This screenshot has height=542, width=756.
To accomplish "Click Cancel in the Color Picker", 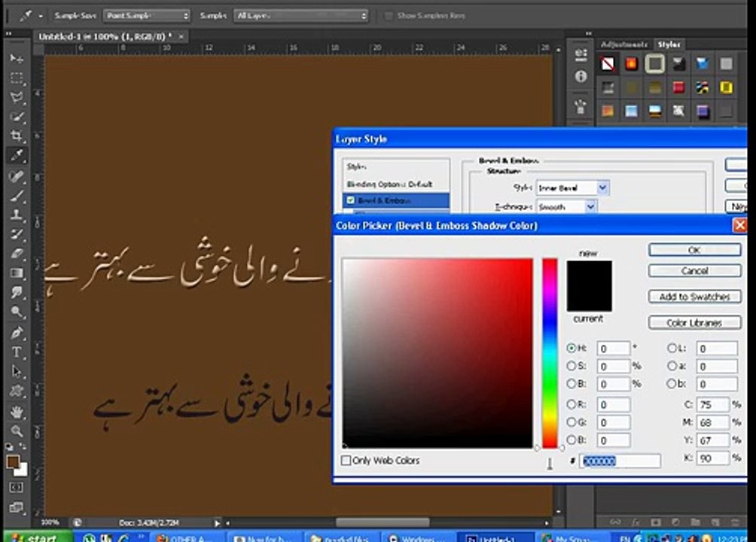I will pyautogui.click(x=694, y=270).
